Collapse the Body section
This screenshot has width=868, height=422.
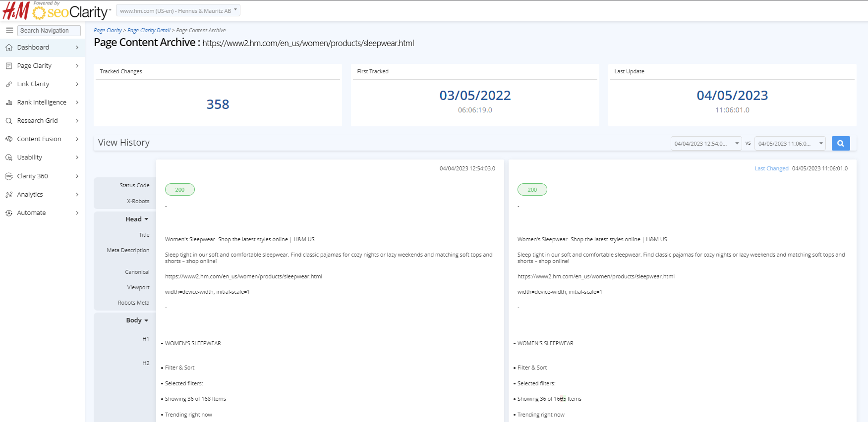point(137,320)
